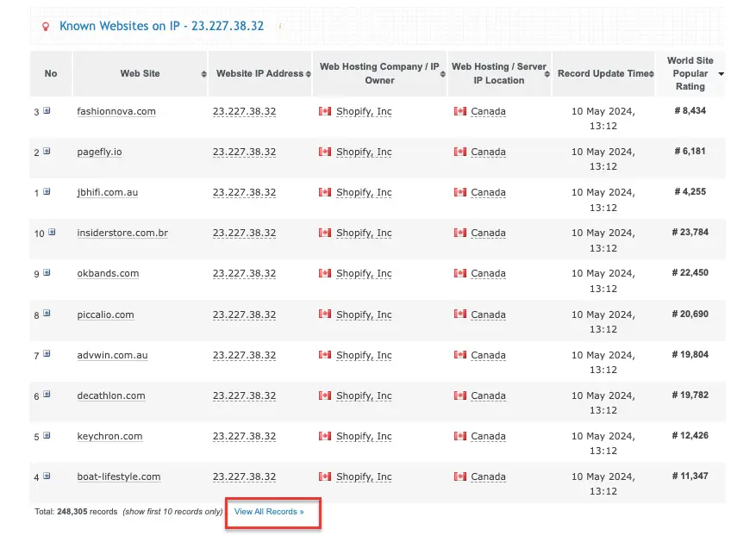
Task: Expand details for the fashionnova.com record
Action: 46,110
